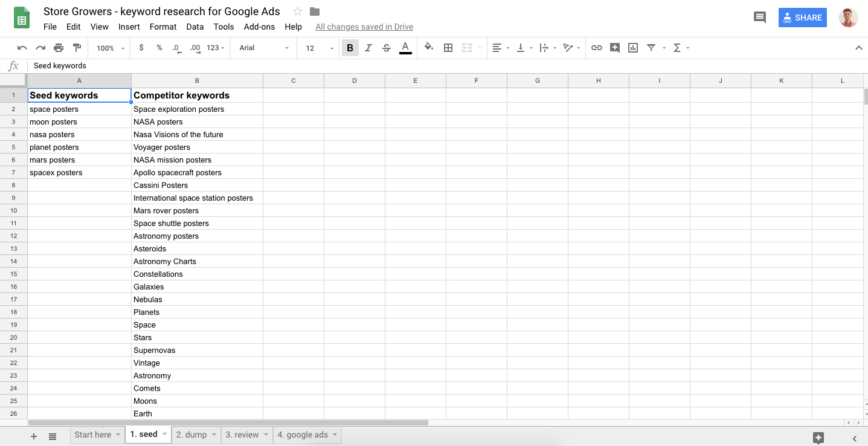The width and height of the screenshot is (868, 446).
Task: Open the all sheets list icon
Action: coord(53,436)
